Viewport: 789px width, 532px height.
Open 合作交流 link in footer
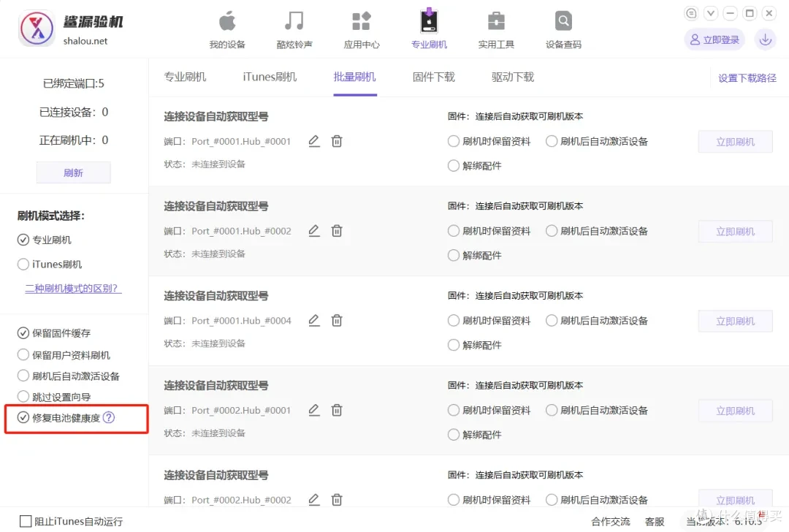click(x=610, y=522)
